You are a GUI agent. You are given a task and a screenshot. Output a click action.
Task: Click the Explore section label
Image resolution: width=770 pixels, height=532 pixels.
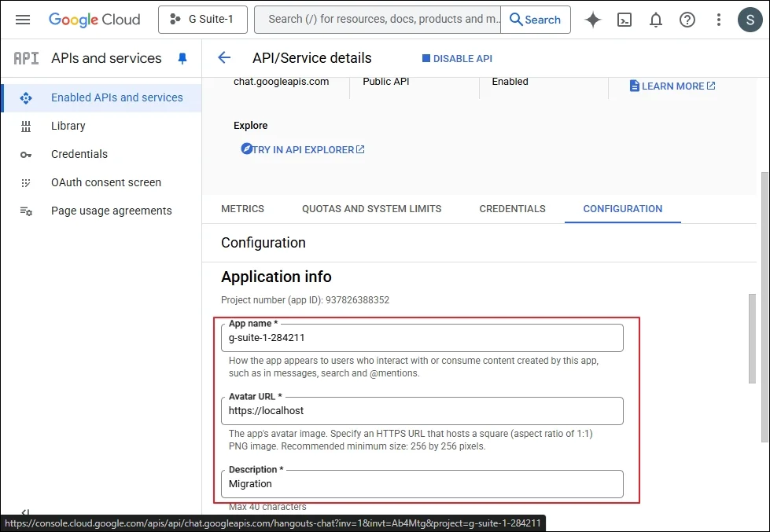(x=250, y=125)
